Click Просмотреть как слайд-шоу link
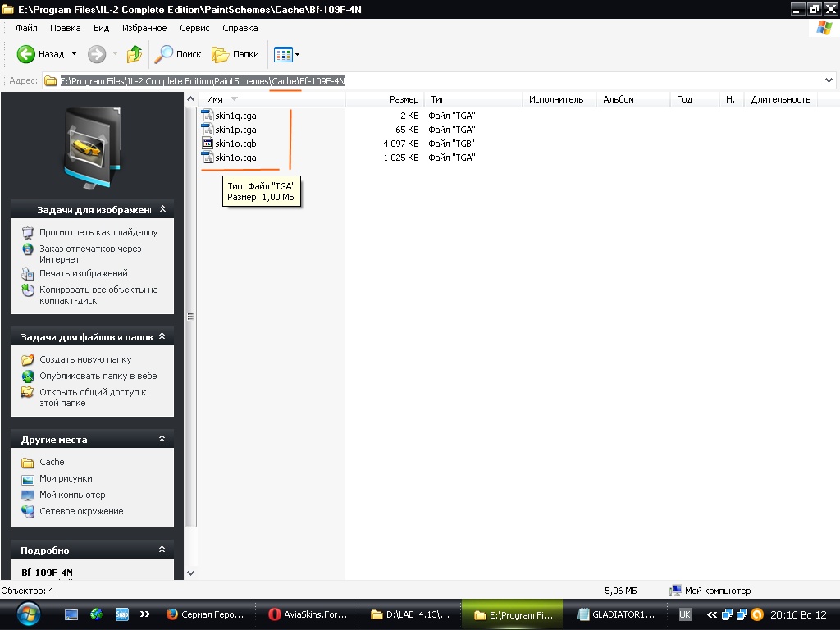This screenshot has width=840, height=630. [x=98, y=232]
